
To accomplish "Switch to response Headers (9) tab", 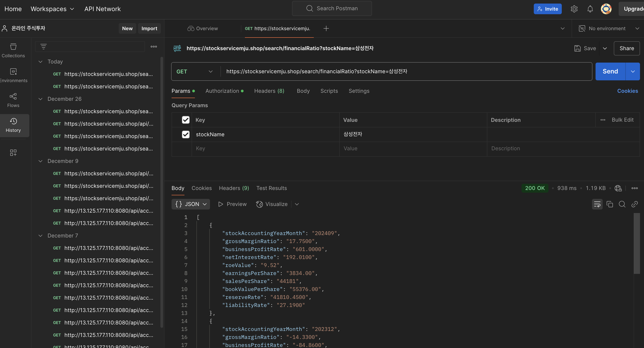I will pyautogui.click(x=234, y=188).
